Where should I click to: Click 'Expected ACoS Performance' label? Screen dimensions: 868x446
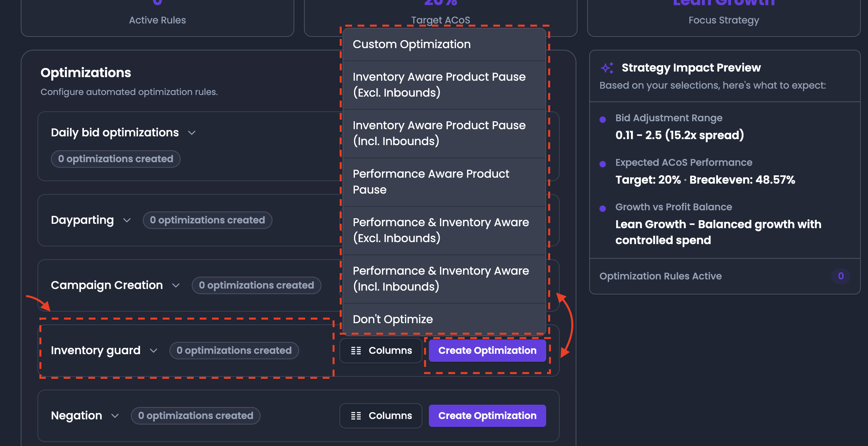coord(684,163)
